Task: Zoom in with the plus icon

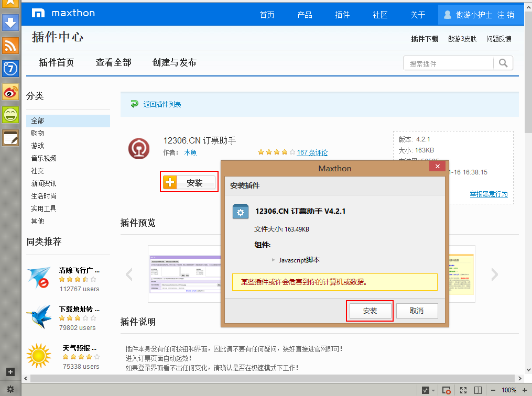Action: pyautogui.click(x=525, y=390)
